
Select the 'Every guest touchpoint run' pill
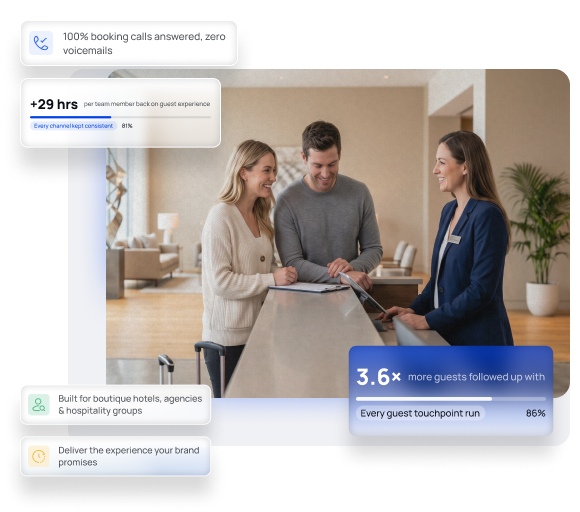[x=420, y=413]
